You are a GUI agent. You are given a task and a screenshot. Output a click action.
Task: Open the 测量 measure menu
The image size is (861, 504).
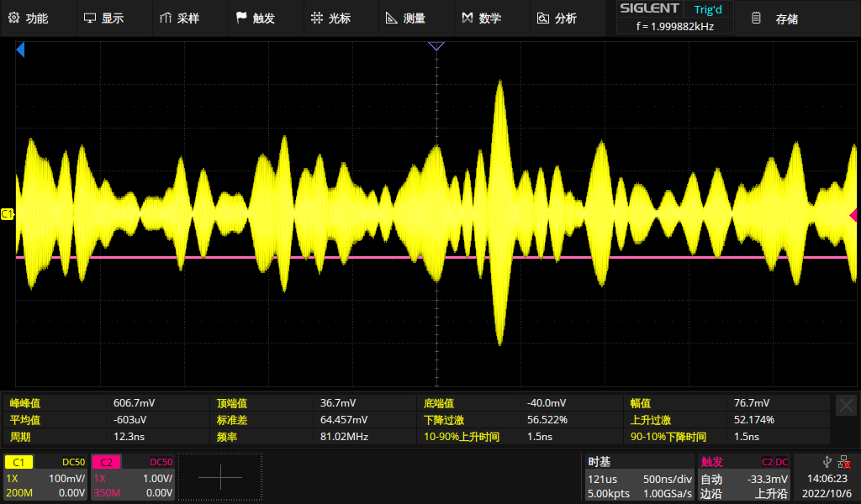click(405, 18)
